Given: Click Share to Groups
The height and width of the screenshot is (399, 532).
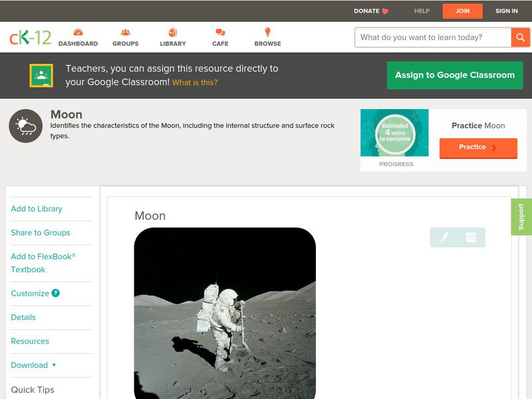Looking at the screenshot, I should point(41,232).
